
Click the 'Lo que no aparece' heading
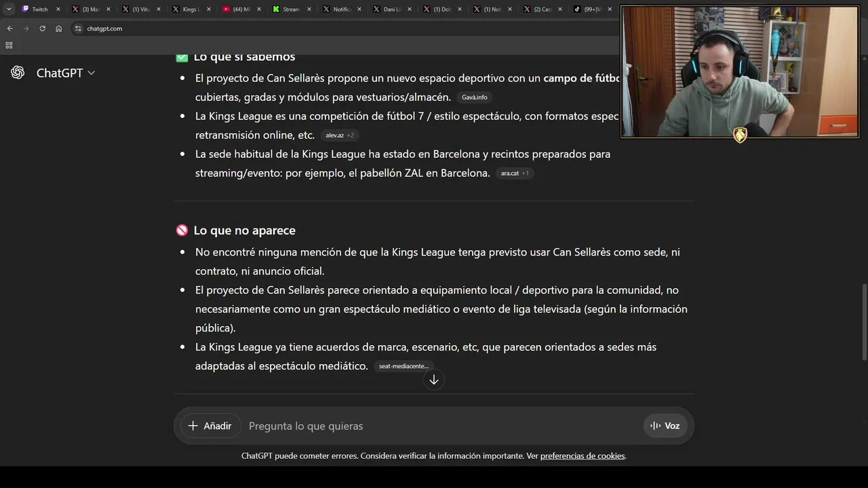pyautogui.click(x=245, y=230)
